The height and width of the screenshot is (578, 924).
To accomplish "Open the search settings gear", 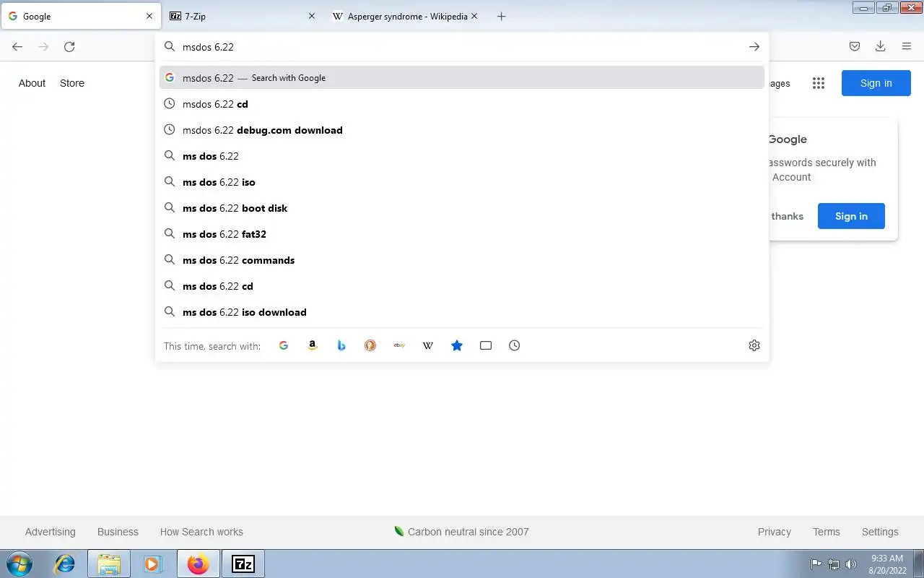I will [x=754, y=345].
